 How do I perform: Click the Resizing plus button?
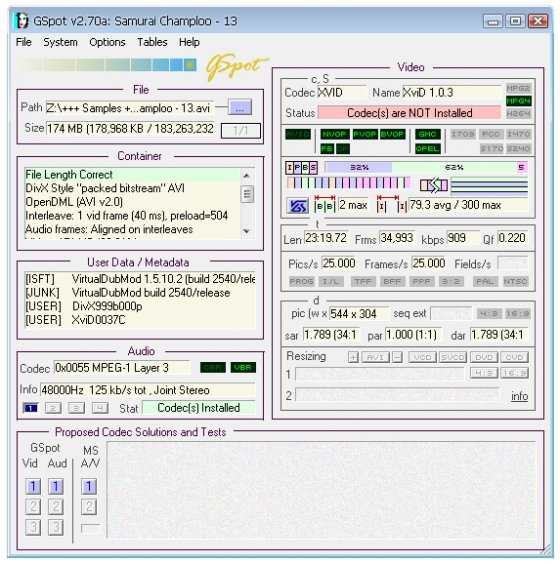tap(353, 357)
